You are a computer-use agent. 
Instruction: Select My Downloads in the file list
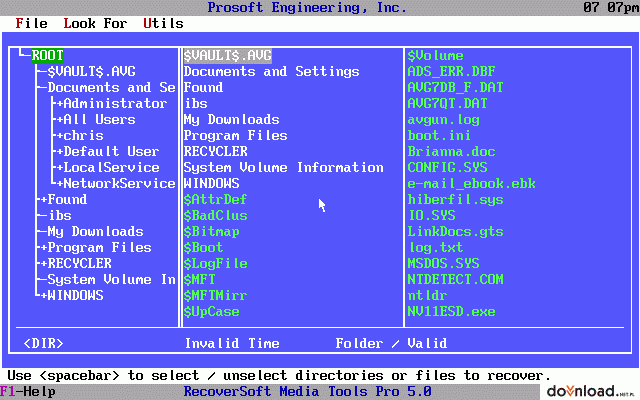click(x=231, y=120)
